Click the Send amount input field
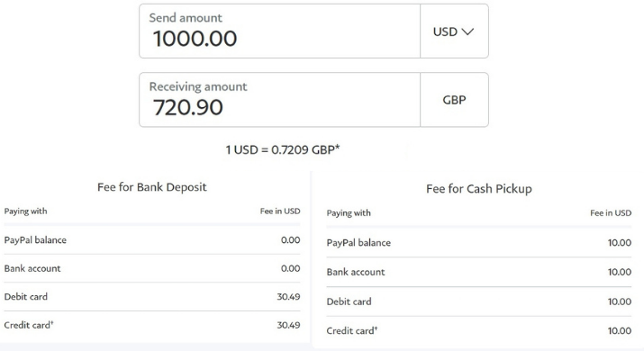 pos(279,31)
